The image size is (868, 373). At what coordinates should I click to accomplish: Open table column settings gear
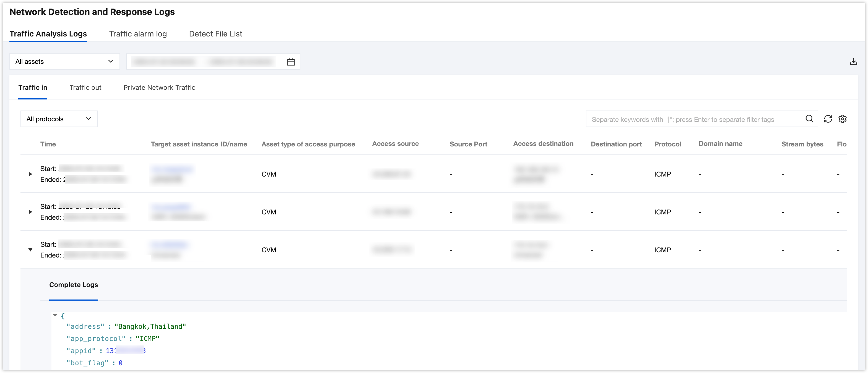[x=842, y=119]
